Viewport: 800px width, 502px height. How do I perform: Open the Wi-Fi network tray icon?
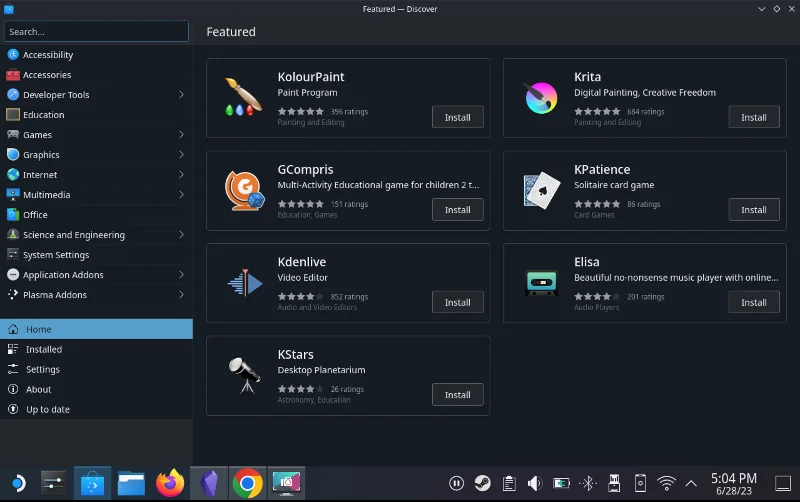click(x=666, y=483)
